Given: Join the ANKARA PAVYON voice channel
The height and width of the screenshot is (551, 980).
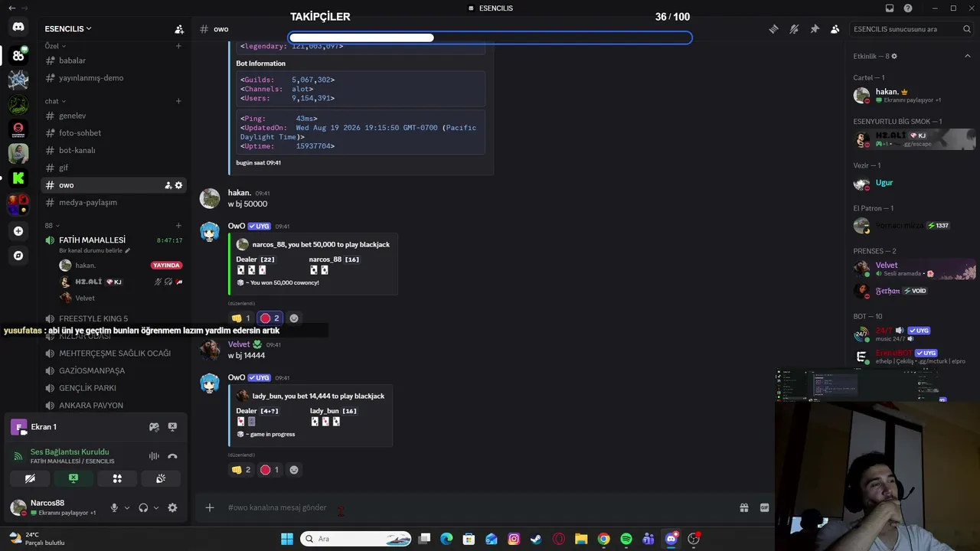Looking at the screenshot, I should (113, 406).
